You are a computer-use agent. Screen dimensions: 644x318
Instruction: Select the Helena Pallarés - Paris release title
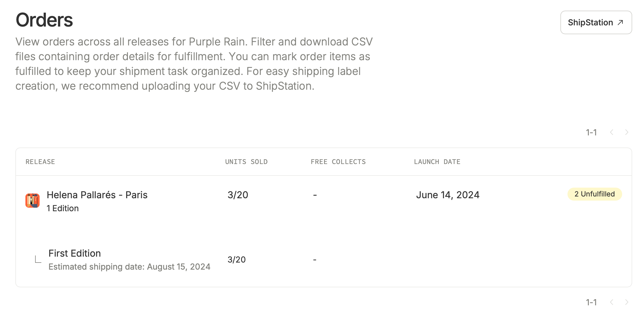point(97,195)
